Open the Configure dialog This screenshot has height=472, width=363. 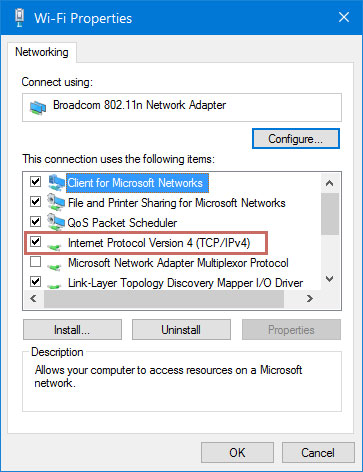click(296, 139)
